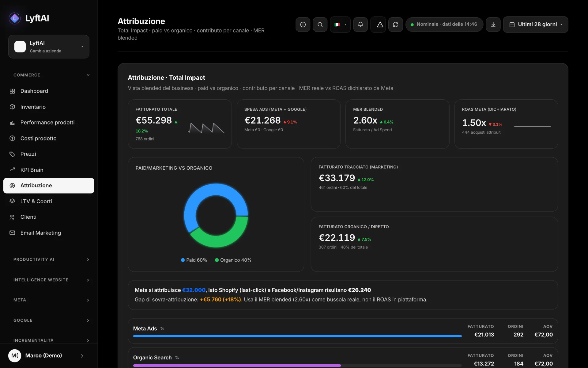Viewport: 588px width, 368px height.
Task: Open LTV & Coorti
Action: tap(49, 201)
